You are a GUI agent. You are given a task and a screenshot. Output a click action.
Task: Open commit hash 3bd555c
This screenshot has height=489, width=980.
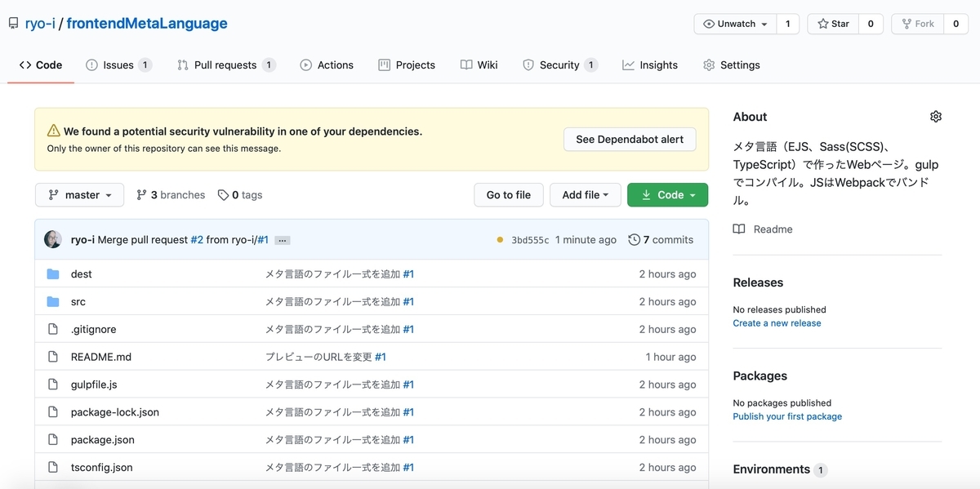[530, 240]
